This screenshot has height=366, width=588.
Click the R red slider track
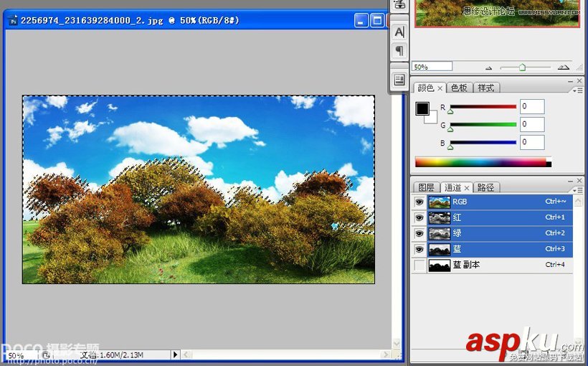pos(483,107)
